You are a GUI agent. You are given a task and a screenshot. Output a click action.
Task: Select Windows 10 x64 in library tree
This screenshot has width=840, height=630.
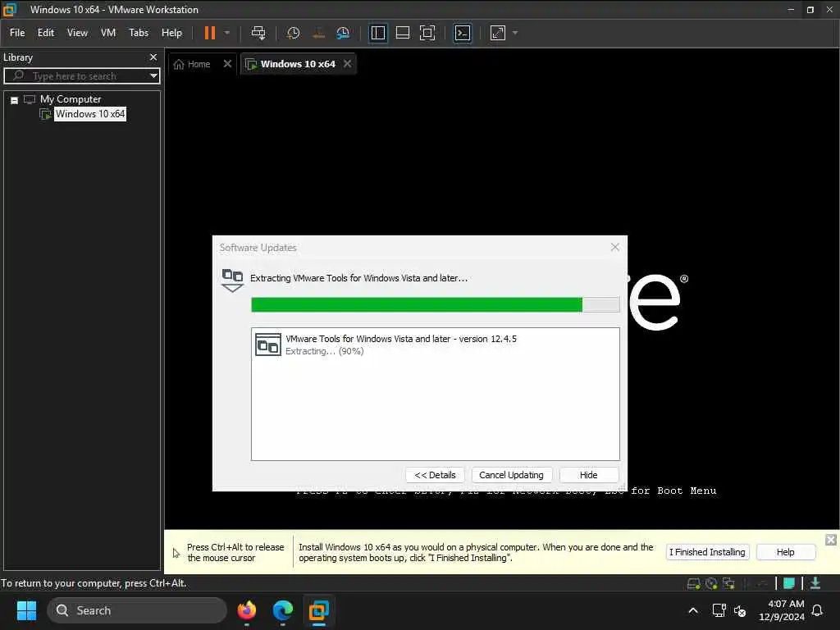coord(90,113)
